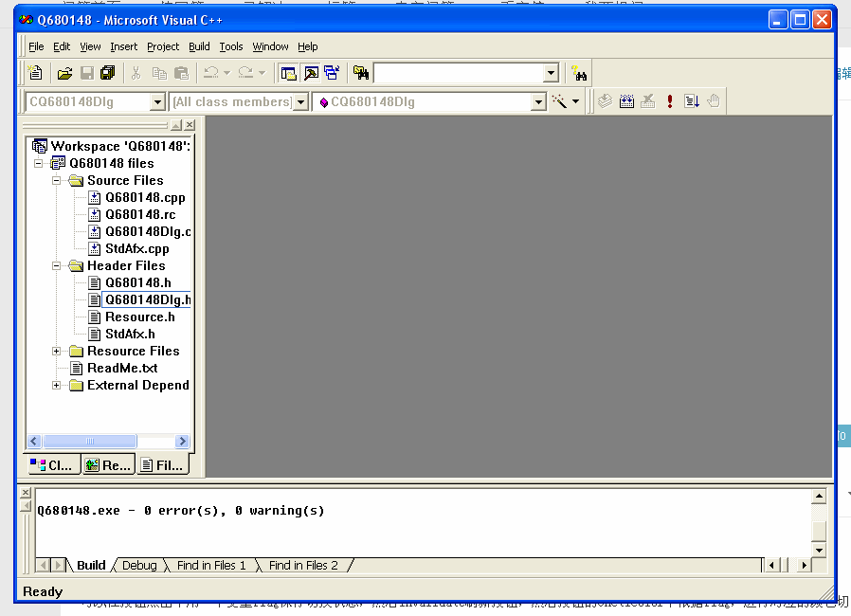The width and height of the screenshot is (851, 616).
Task: Click the Save All toolbar icon
Action: (x=107, y=73)
